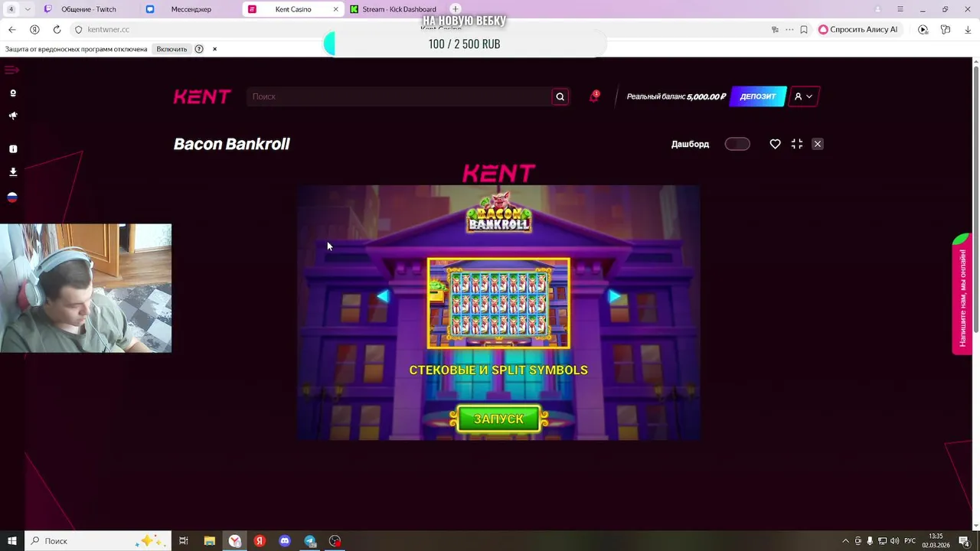The width and height of the screenshot is (980, 551).
Task: Go back in browser history
Action: coord(11,30)
